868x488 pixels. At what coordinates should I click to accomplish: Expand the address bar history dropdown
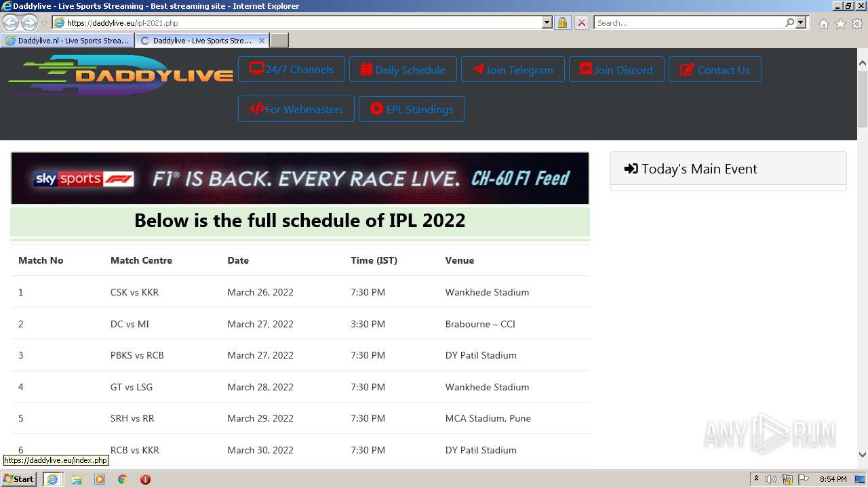coord(547,22)
